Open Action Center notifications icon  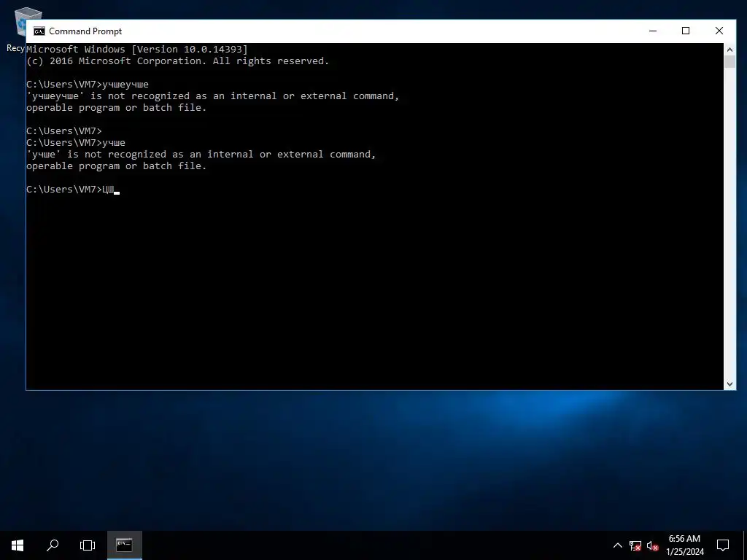[x=723, y=545]
